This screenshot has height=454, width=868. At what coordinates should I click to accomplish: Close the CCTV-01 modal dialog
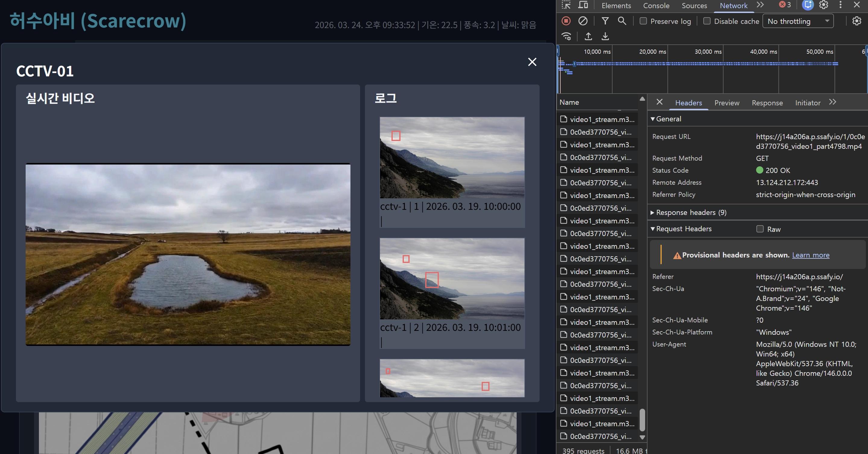point(532,62)
